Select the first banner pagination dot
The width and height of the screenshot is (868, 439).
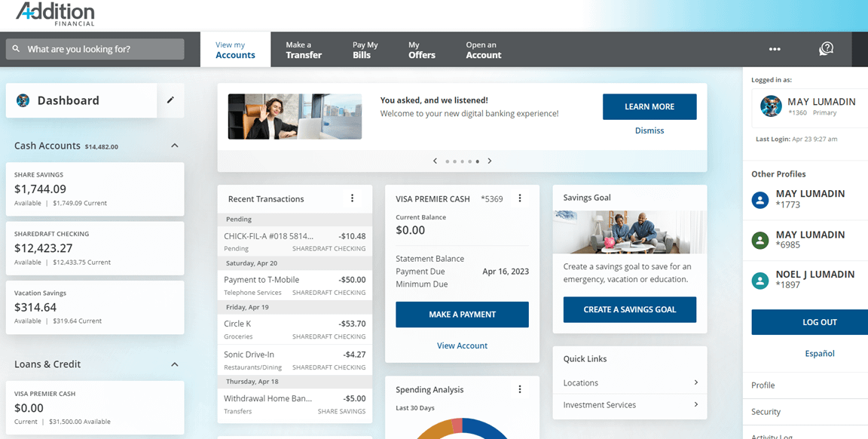(x=448, y=161)
